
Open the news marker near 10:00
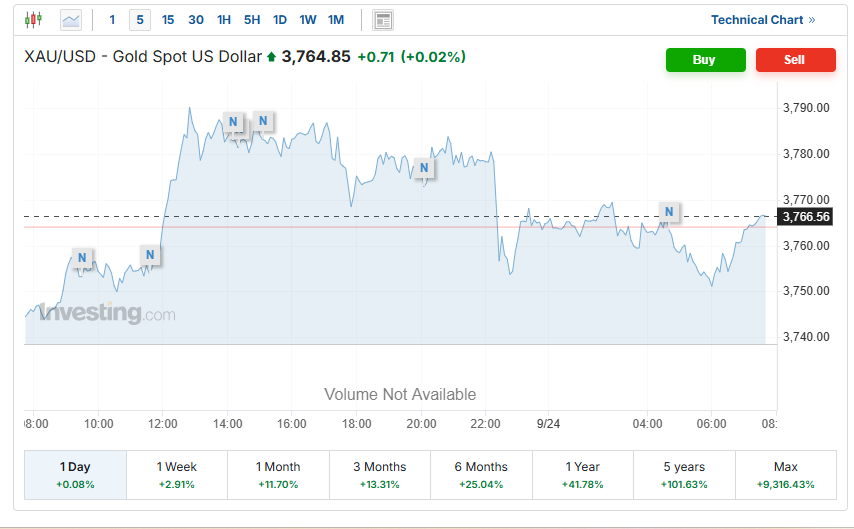(x=82, y=257)
